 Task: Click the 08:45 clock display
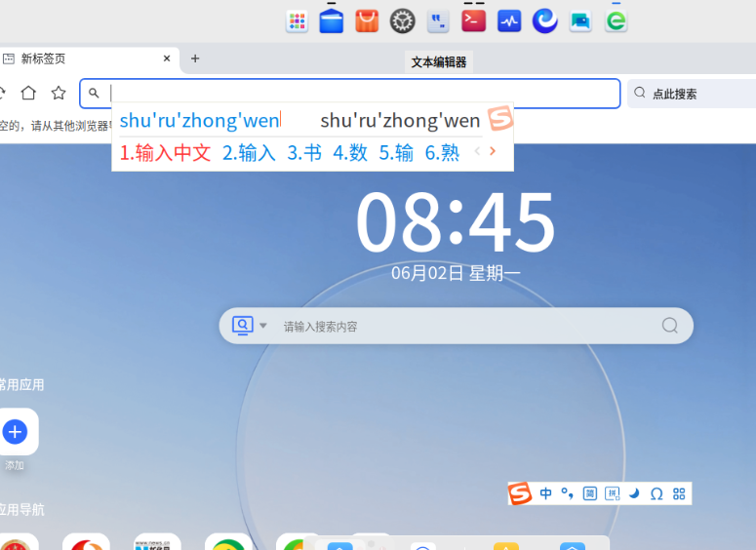pos(456,221)
